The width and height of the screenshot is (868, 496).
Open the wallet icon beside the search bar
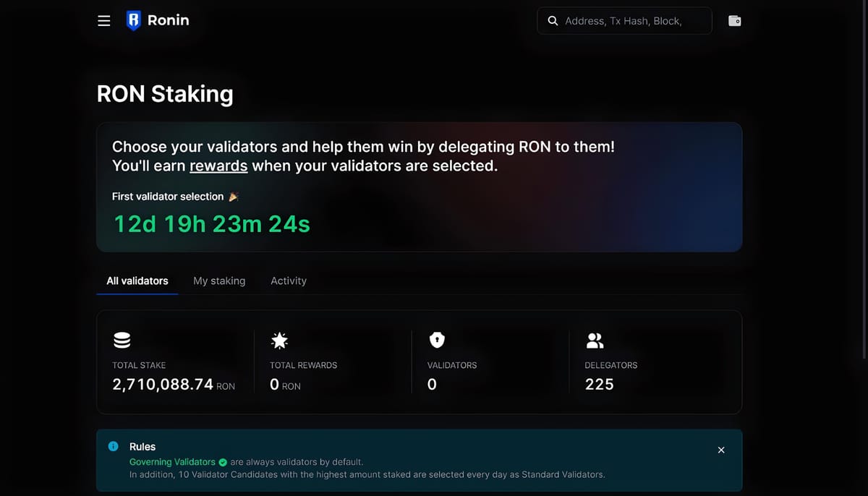pyautogui.click(x=734, y=20)
